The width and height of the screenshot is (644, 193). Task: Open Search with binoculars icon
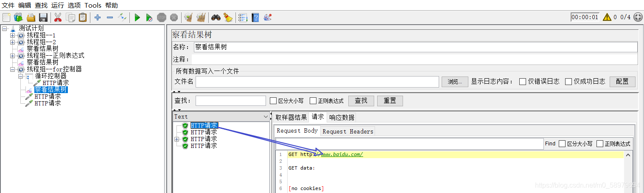[x=216, y=17]
